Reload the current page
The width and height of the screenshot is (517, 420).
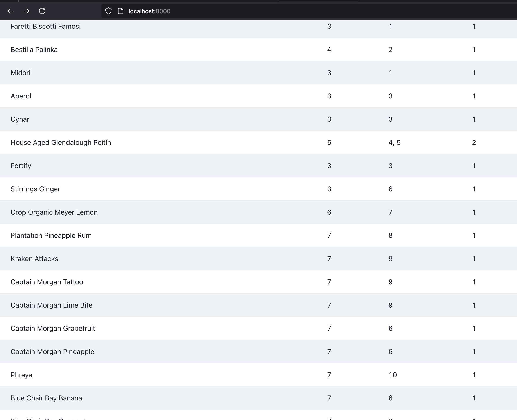pos(42,11)
